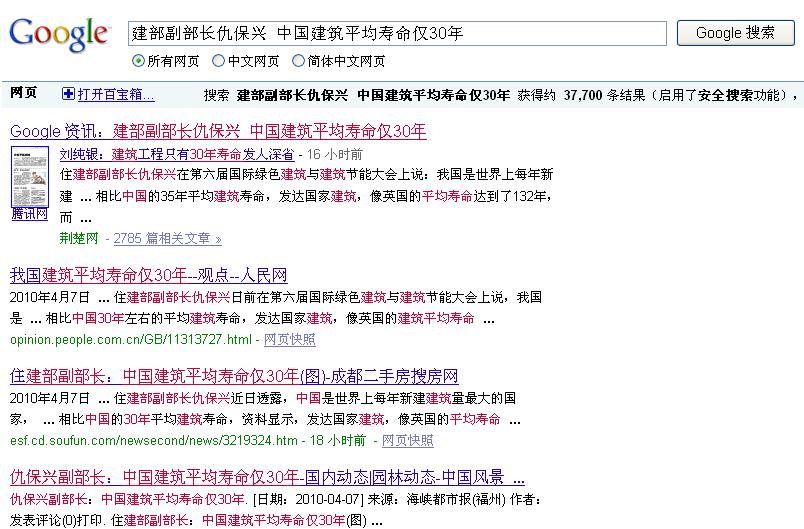Open the 仇保兴副部长 园林动态 result title

pyautogui.click(x=267, y=477)
